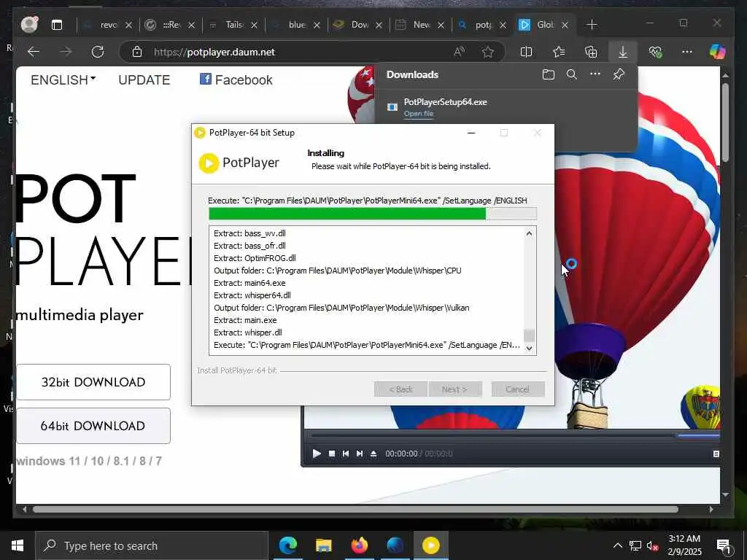Open Firefox from the taskbar
This screenshot has height=560, width=747.
coord(359,545)
